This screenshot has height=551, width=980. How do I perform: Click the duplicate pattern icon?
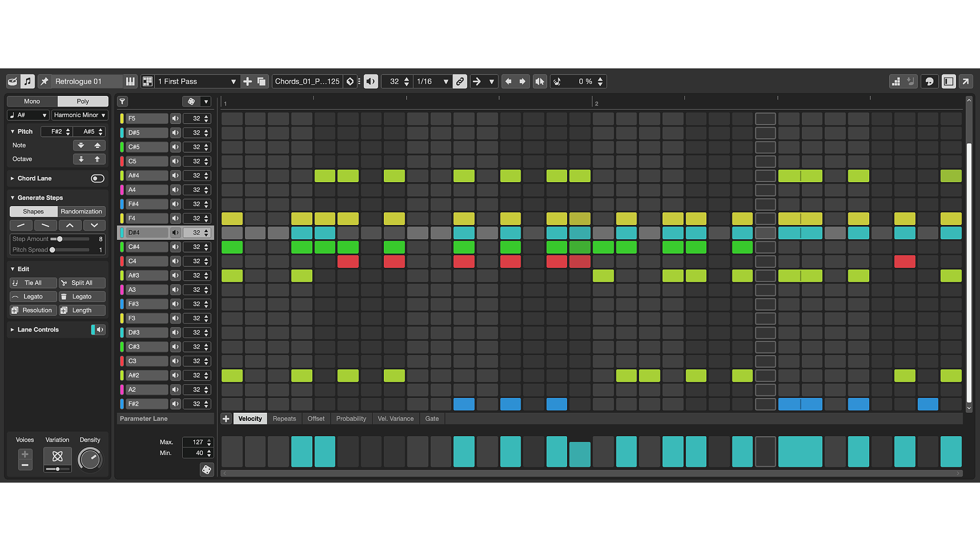pos(261,82)
